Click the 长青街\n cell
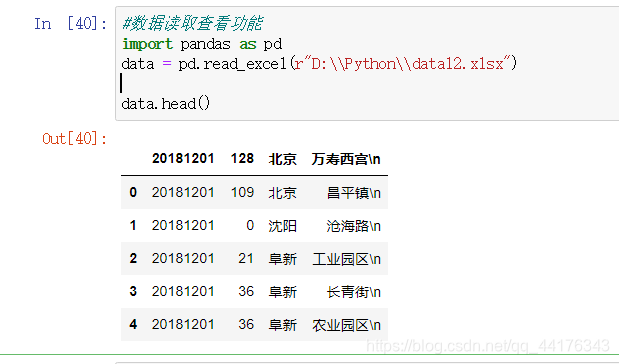The image size is (619, 364). coord(353,292)
